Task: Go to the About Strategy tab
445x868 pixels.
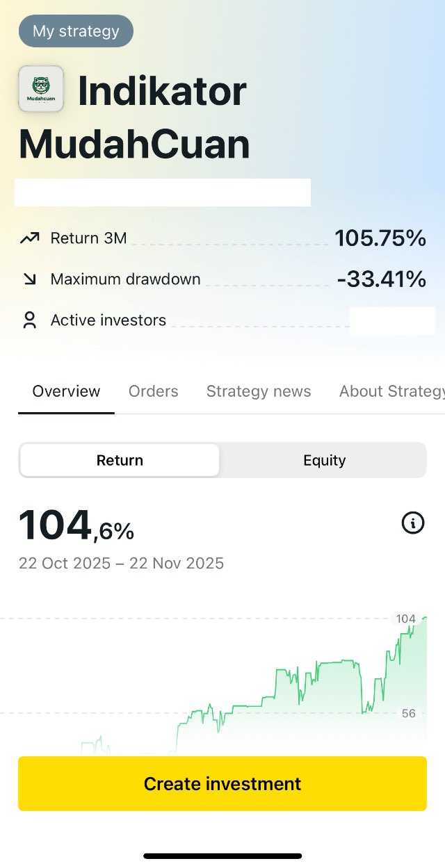Action: coord(391,391)
